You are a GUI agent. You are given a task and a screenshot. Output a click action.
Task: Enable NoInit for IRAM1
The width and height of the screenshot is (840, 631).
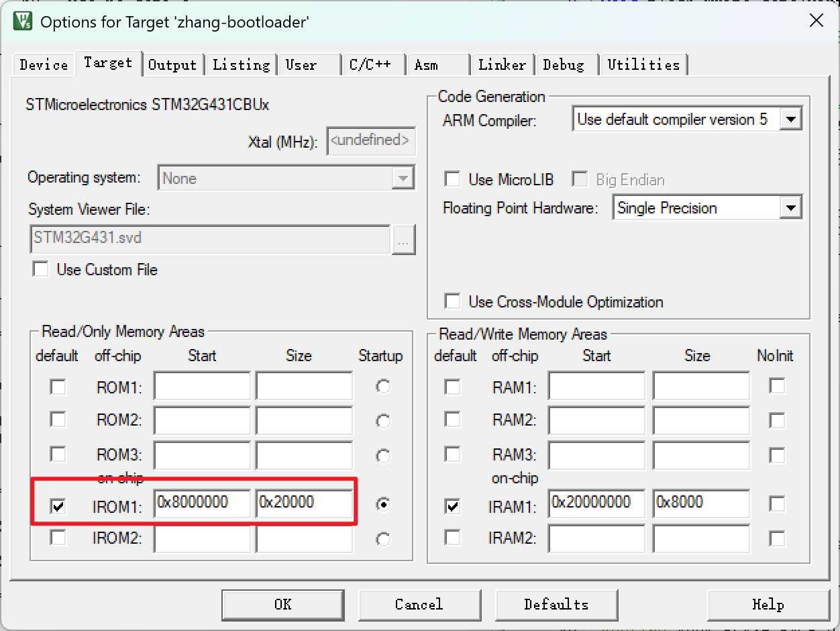point(777,503)
